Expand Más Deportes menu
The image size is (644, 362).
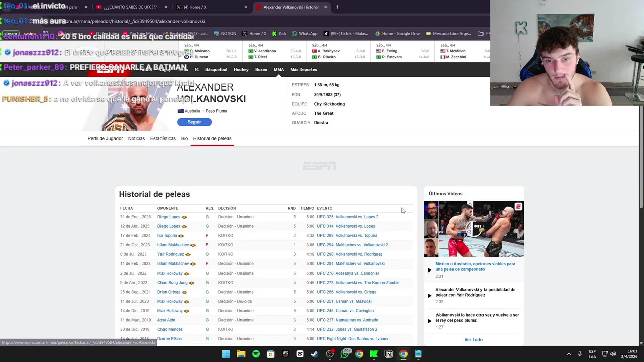[304, 69]
